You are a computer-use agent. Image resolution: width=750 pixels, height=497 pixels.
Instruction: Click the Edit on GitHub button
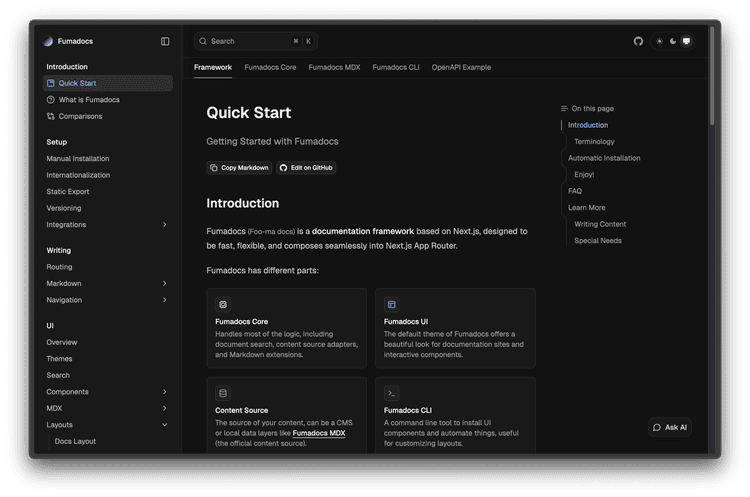[306, 168]
